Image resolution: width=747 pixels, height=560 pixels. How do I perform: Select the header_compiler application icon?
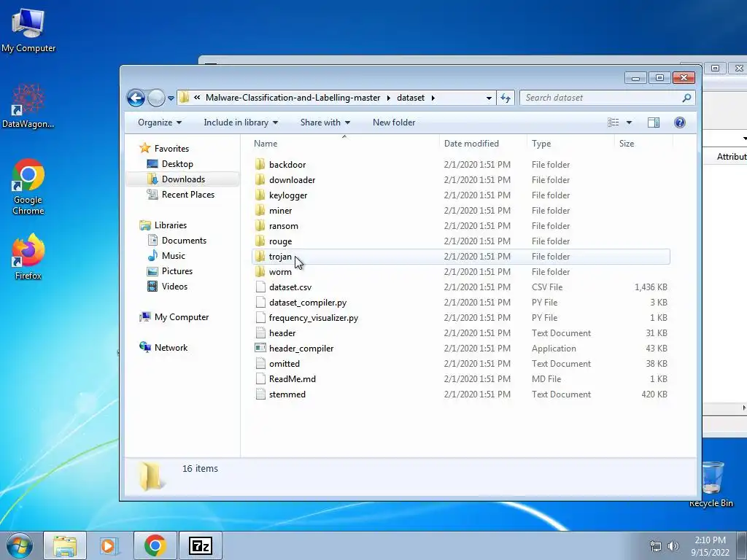(260, 348)
